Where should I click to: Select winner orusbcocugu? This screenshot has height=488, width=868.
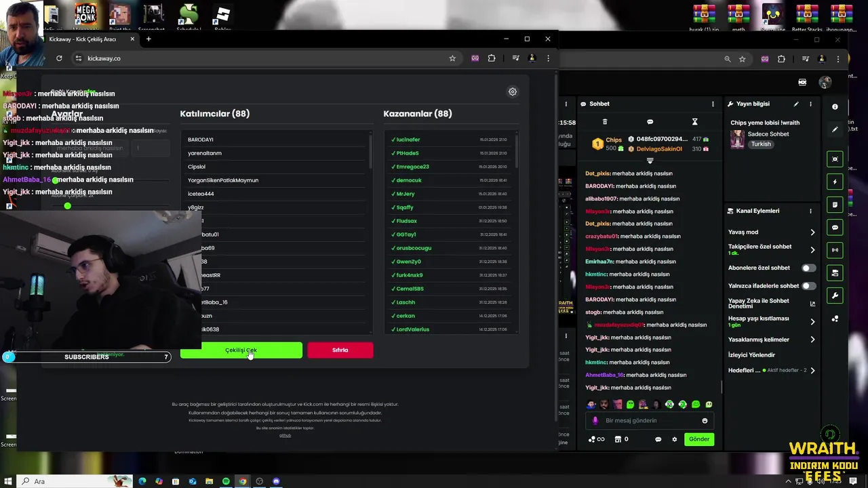coord(449,248)
